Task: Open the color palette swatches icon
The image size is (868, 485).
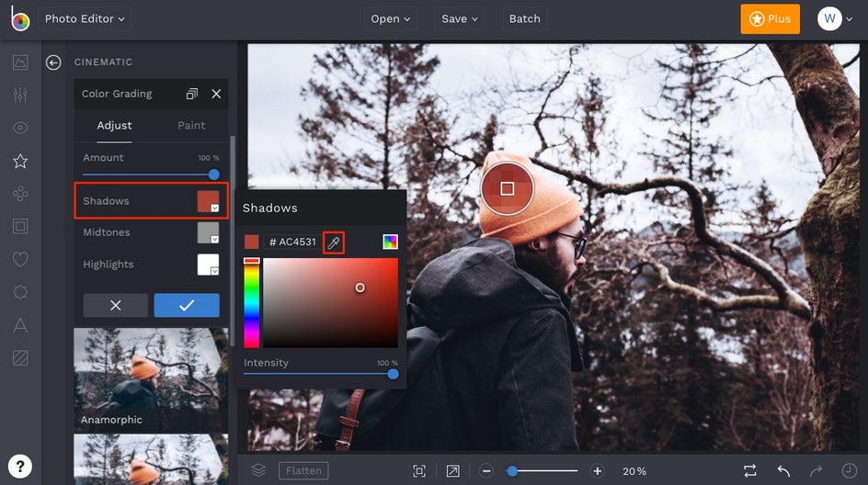Action: [x=390, y=242]
